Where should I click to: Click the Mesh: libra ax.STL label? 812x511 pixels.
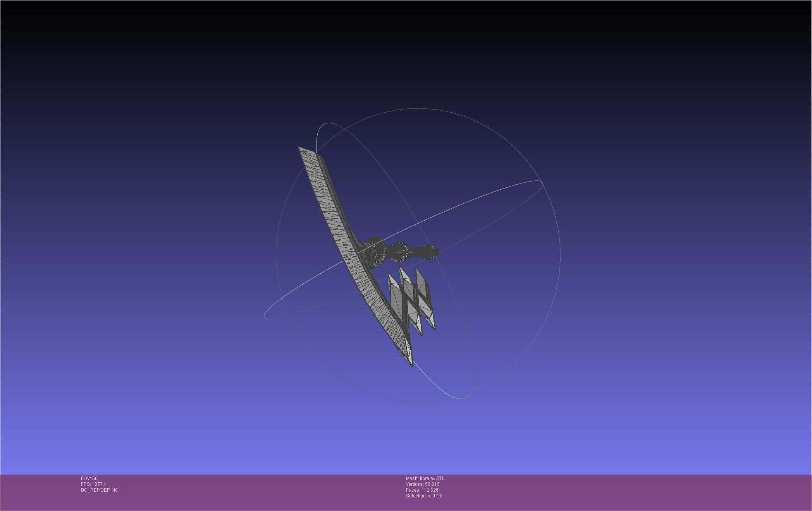tap(425, 478)
